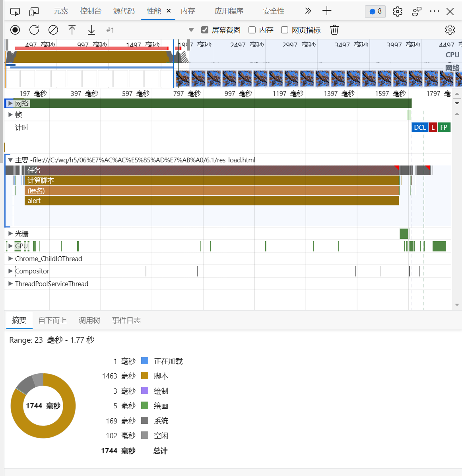Open the 调用树 tab
462x476 pixels.
click(x=89, y=320)
